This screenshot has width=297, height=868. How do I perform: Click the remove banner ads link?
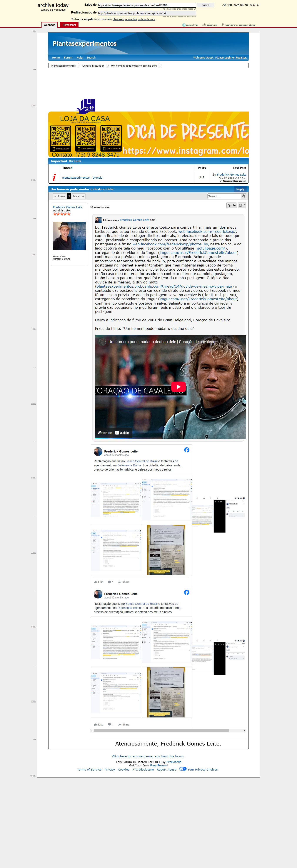click(x=148, y=756)
